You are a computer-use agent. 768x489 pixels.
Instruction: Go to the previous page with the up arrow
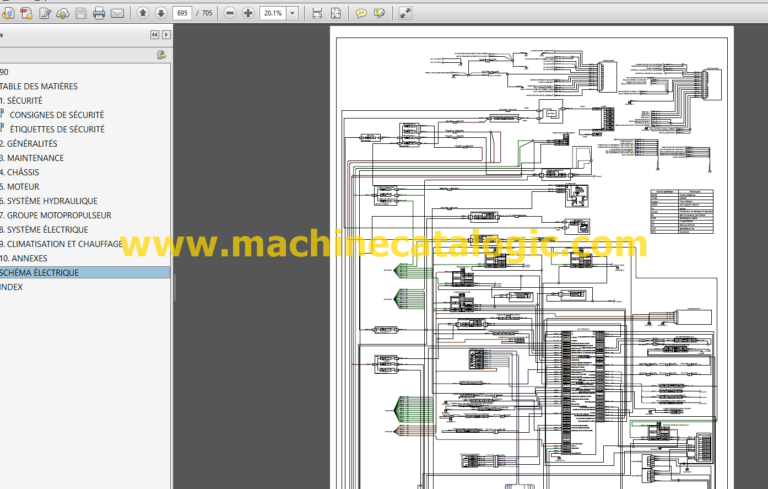coord(143,13)
